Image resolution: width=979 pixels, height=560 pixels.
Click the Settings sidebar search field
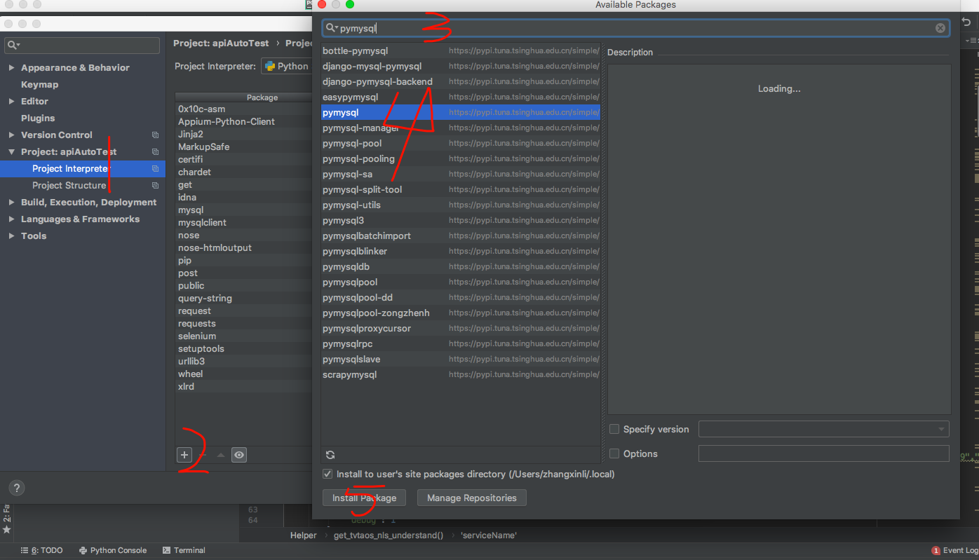point(82,46)
